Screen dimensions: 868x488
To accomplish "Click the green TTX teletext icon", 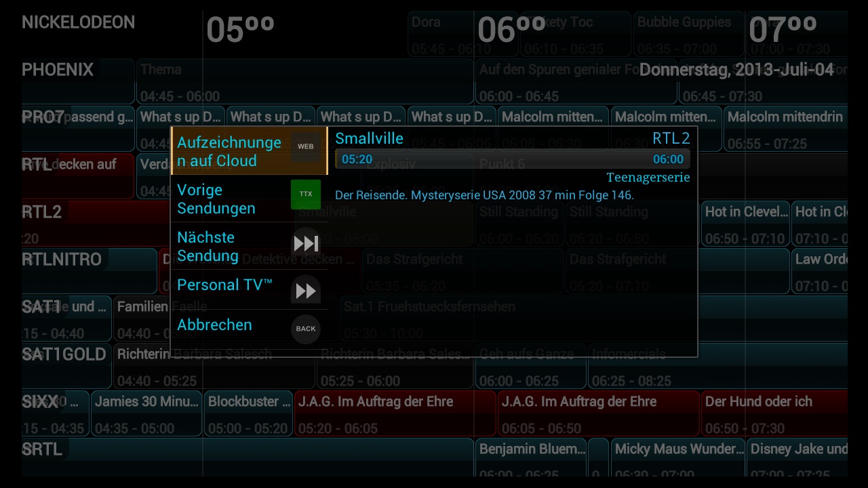I will click(x=306, y=194).
